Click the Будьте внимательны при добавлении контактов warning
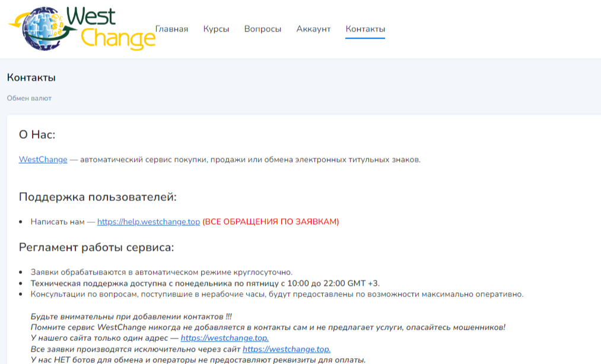This screenshot has height=364, width=601. pos(131,317)
